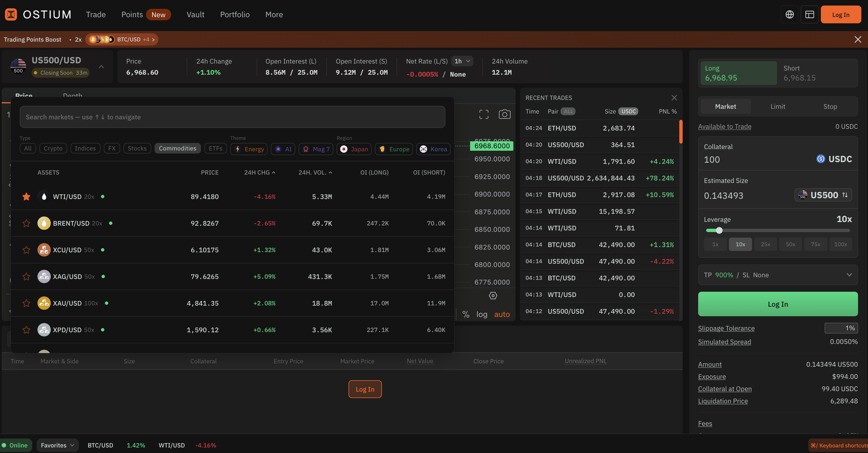The width and height of the screenshot is (868, 453).
Task: Focus the Search markets input field
Action: tap(232, 117)
